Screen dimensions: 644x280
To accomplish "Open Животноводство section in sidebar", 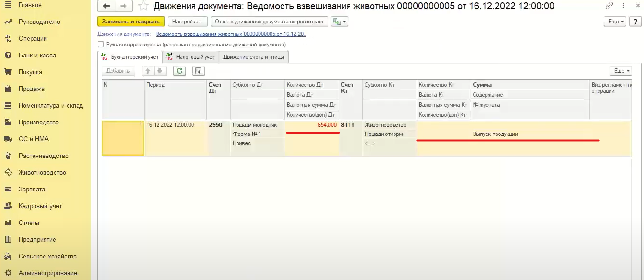I will (42, 172).
